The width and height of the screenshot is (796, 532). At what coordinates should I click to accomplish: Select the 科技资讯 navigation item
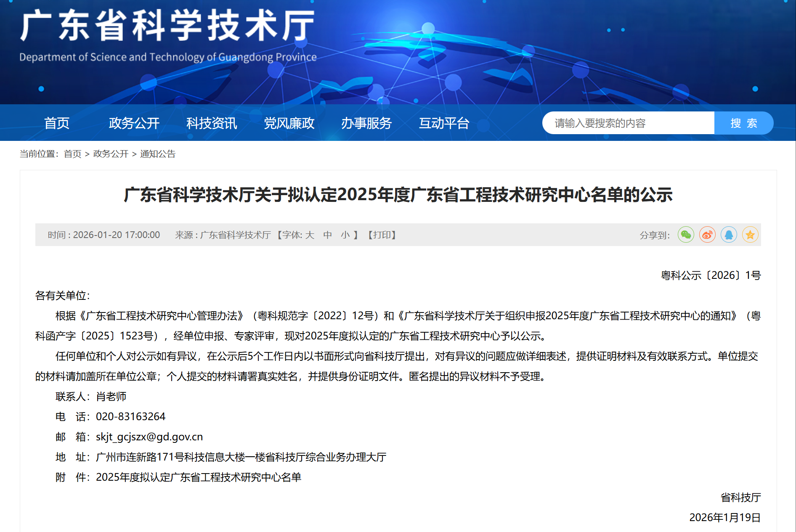pyautogui.click(x=211, y=123)
